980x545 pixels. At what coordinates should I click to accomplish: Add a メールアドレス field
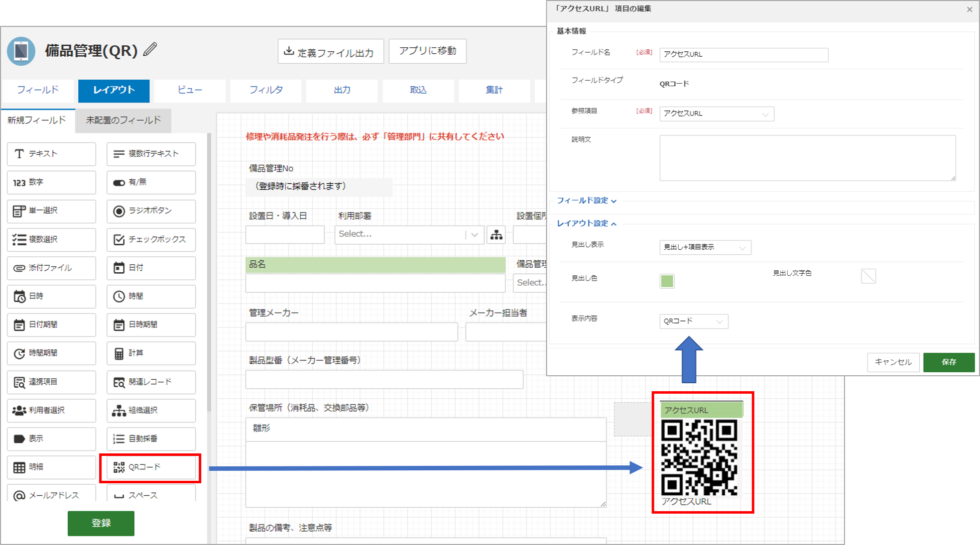point(51,493)
